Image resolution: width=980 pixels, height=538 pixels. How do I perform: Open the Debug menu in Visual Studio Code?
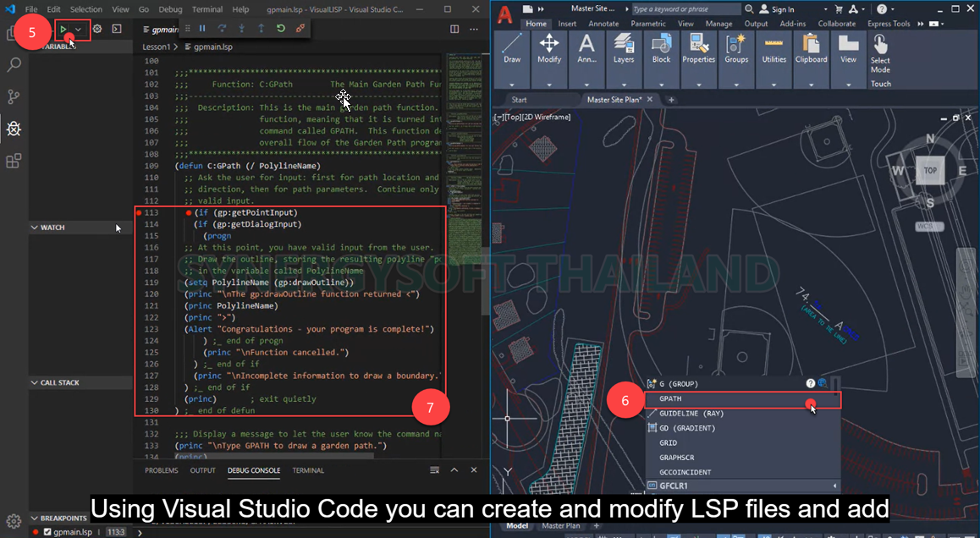[169, 8]
